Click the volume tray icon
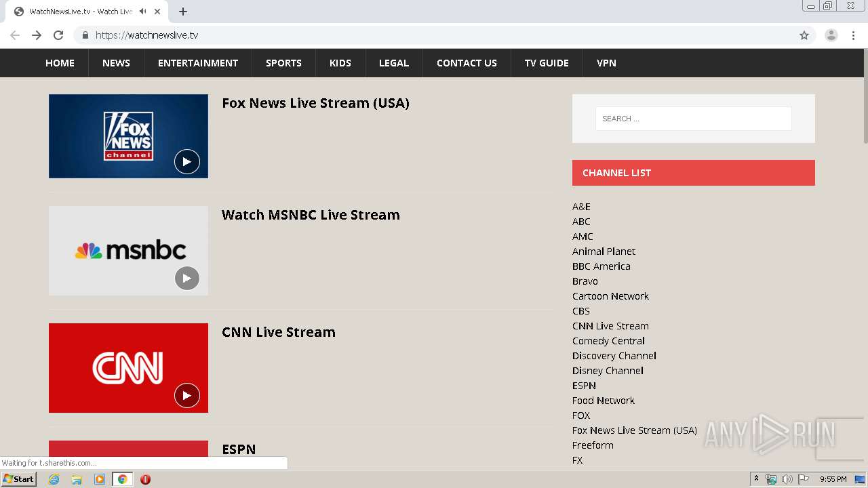The width and height of the screenshot is (868, 488). (787, 479)
